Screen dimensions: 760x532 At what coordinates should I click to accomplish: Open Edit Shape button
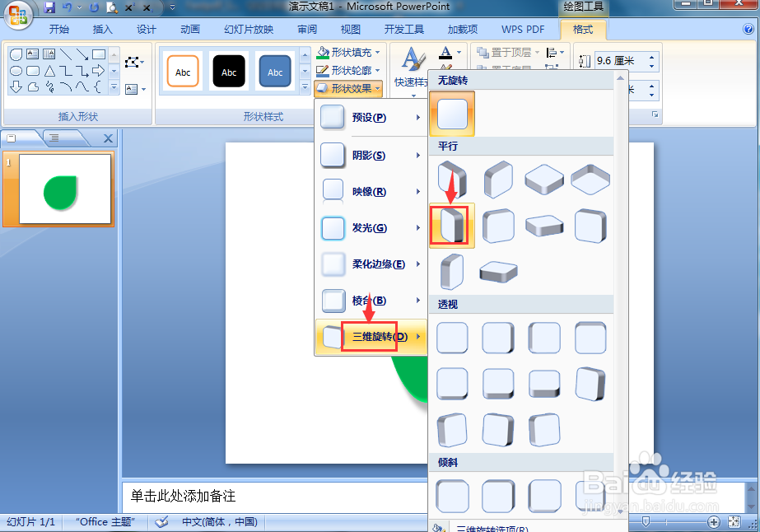[134, 62]
